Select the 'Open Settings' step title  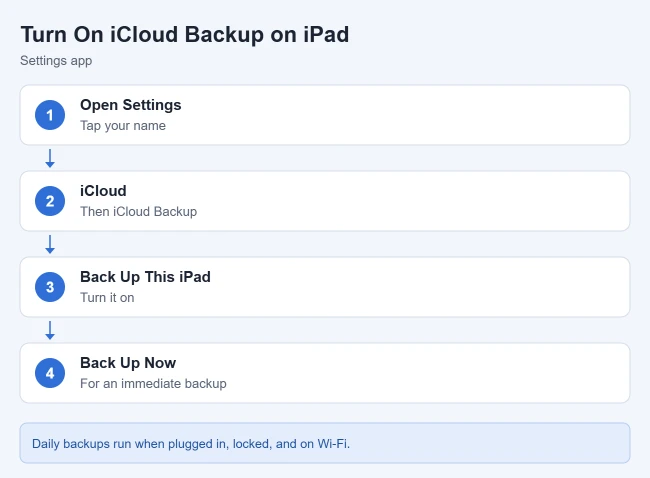click(131, 105)
